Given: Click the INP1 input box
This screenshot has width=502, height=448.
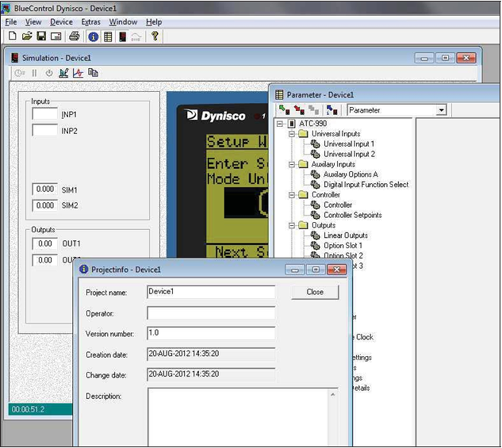Looking at the screenshot, I should (44, 114).
